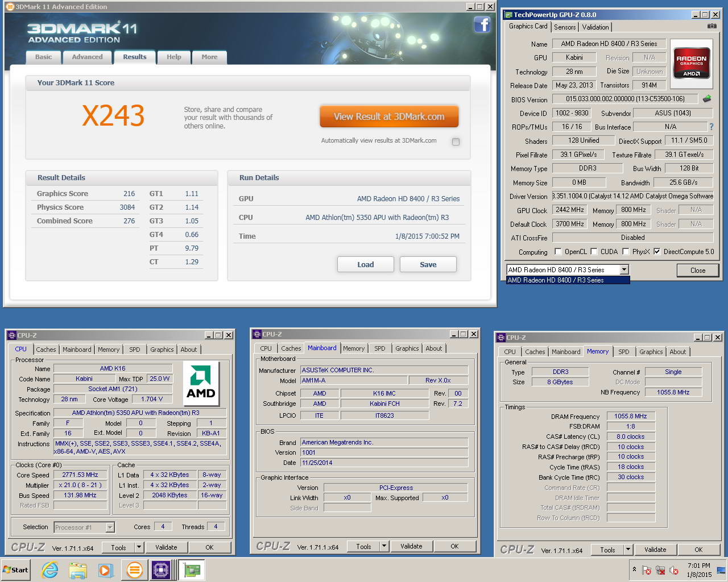
Task: Select highlighted AMD Radeon HD 8400 list entry
Action: click(568, 280)
